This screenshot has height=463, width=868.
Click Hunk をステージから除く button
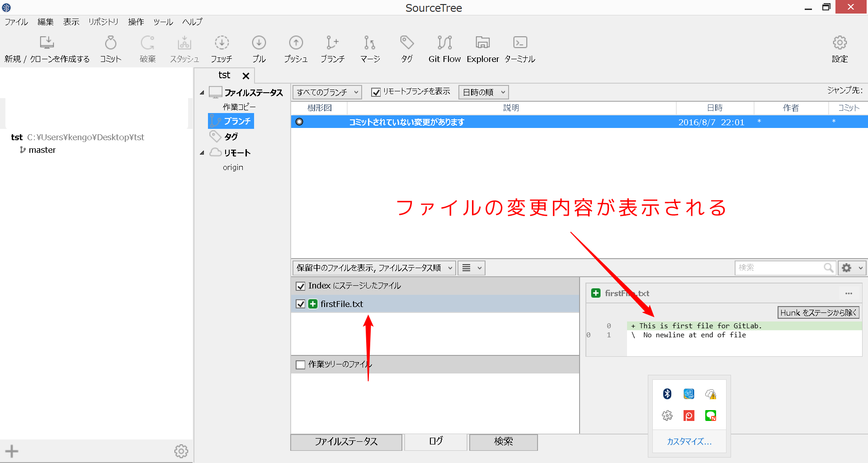tap(818, 312)
